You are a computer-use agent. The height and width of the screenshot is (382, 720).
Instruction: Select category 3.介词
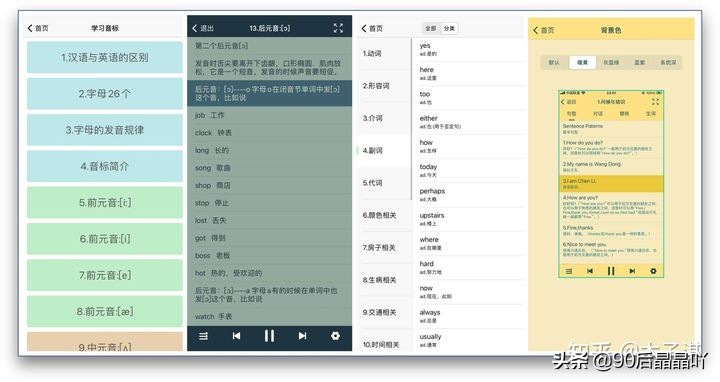pos(384,118)
